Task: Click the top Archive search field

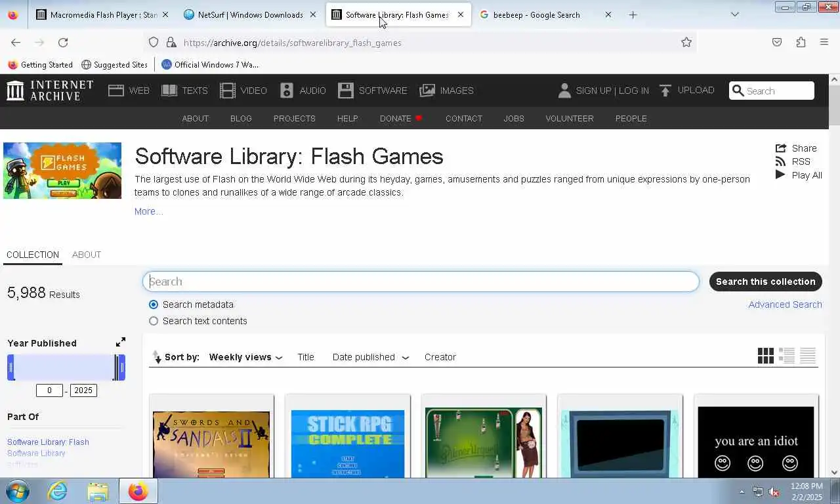Action: (772, 91)
